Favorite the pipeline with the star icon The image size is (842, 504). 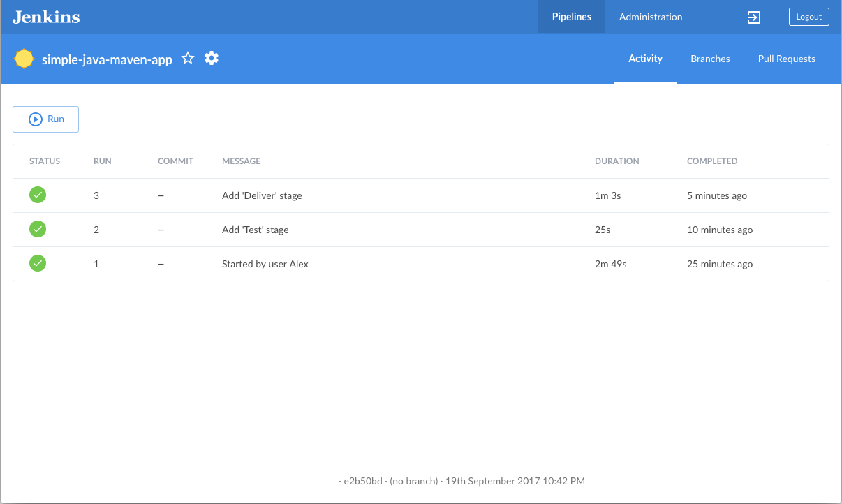coord(188,59)
